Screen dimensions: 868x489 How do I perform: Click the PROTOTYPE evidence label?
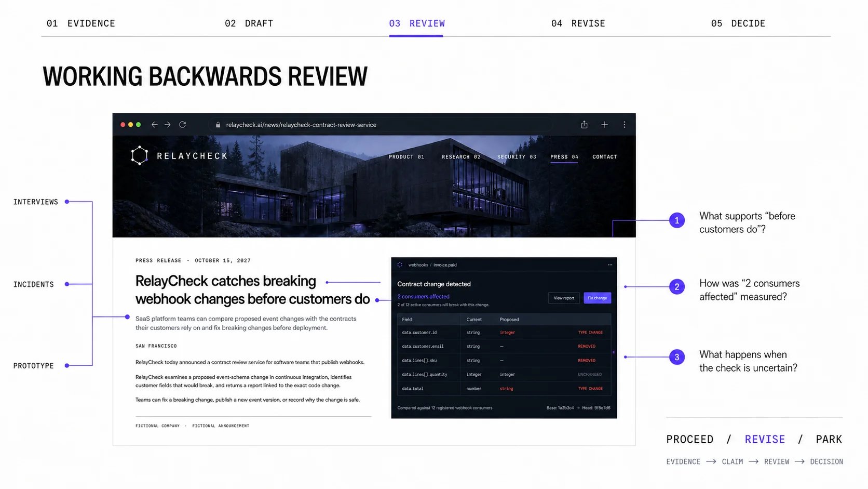pos(34,366)
